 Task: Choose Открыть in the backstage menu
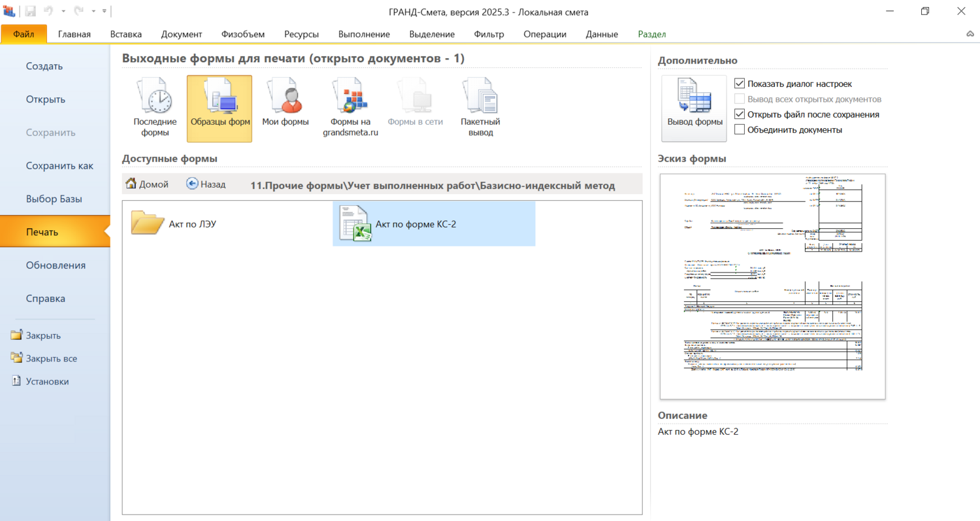coord(55,99)
